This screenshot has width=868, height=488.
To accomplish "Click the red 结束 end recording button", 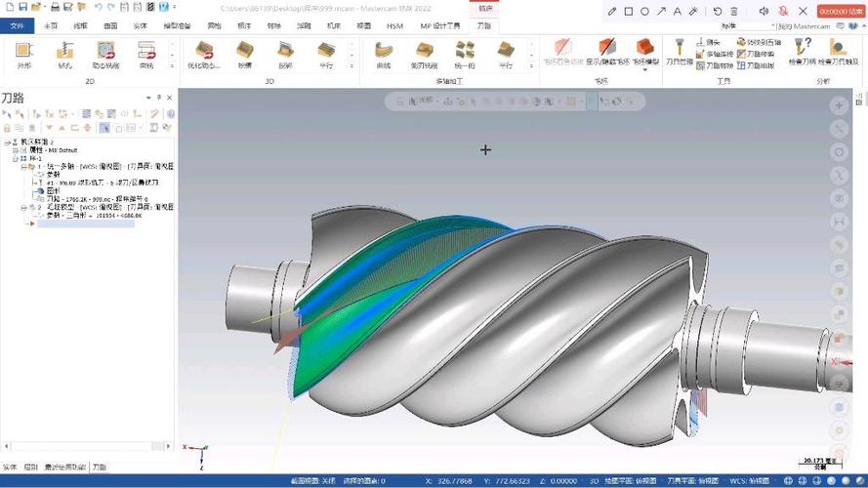I will click(841, 11).
